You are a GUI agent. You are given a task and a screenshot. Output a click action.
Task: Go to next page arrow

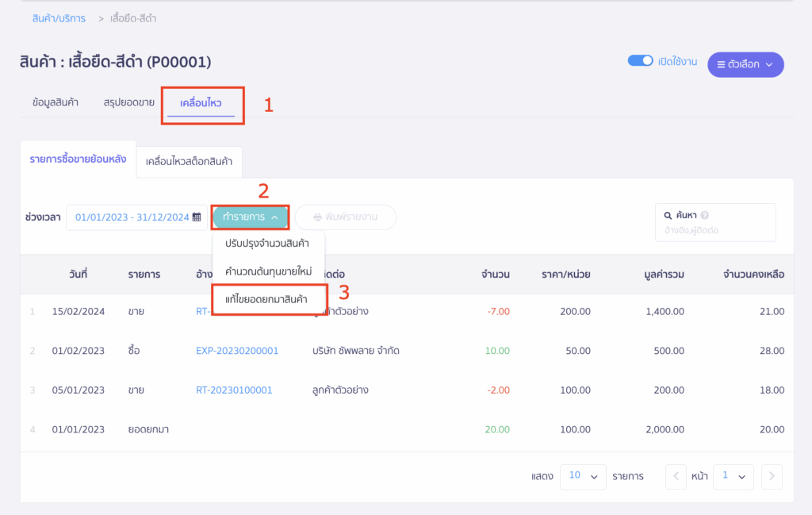(772, 476)
